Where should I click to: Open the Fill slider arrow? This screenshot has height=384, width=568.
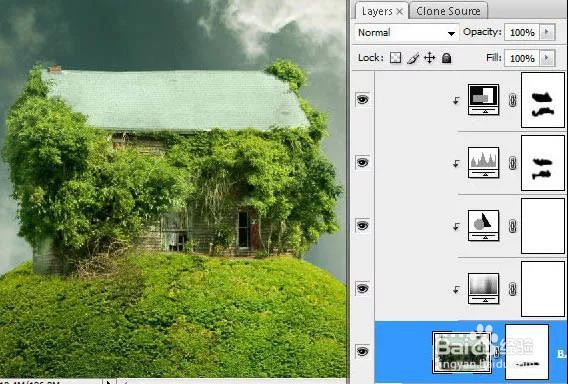[x=547, y=58]
